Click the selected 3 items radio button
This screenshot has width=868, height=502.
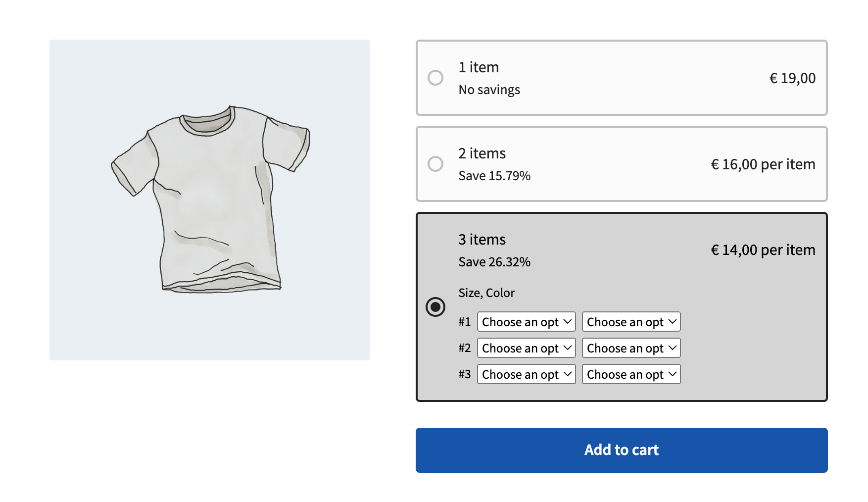click(435, 307)
